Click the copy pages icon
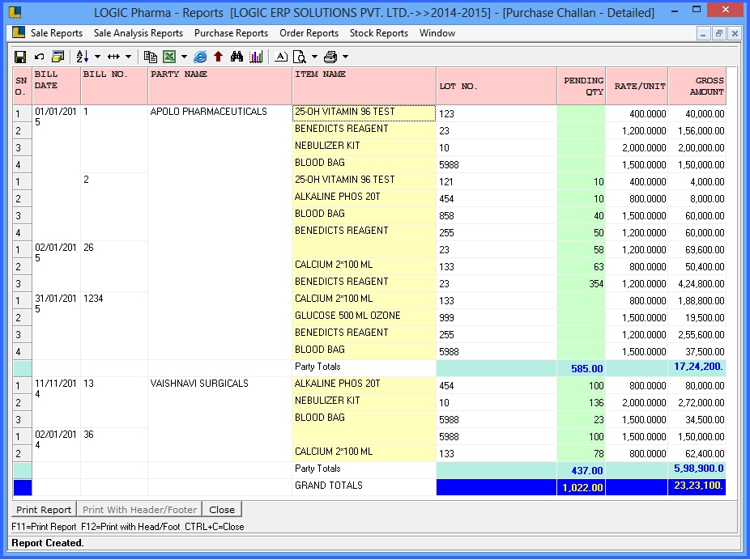This screenshot has height=560, width=750. coord(151,57)
